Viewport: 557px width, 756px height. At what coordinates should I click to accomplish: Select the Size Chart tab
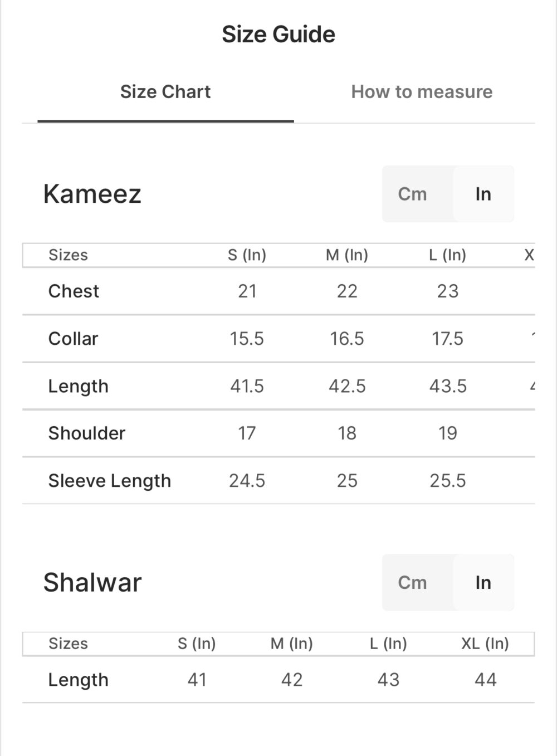(x=165, y=92)
